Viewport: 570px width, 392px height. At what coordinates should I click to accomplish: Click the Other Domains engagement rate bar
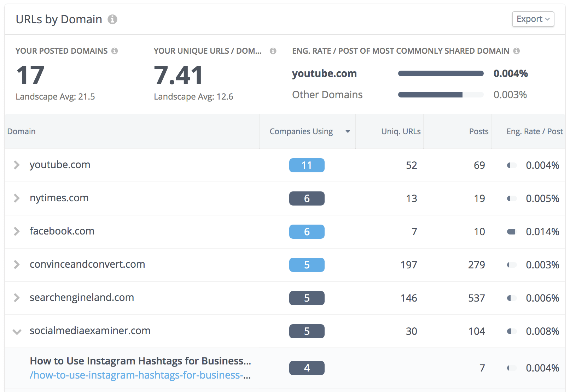(x=441, y=95)
